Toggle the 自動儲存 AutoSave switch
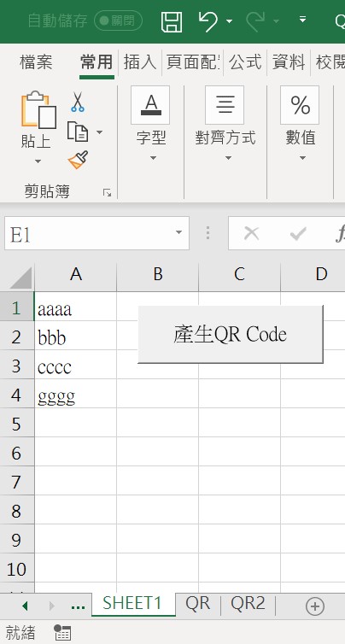 pyautogui.click(x=119, y=20)
